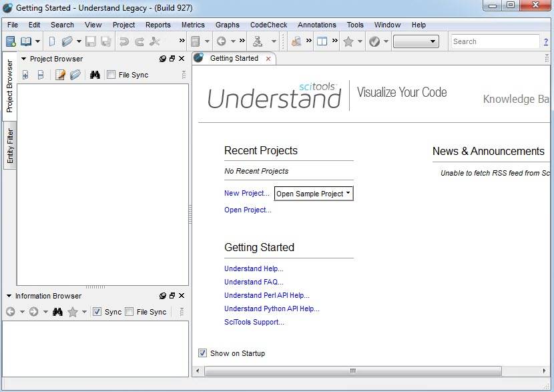This screenshot has height=392, width=554.
Task: Click the hierarchy graph toolbar icon
Action: pyautogui.click(x=258, y=41)
